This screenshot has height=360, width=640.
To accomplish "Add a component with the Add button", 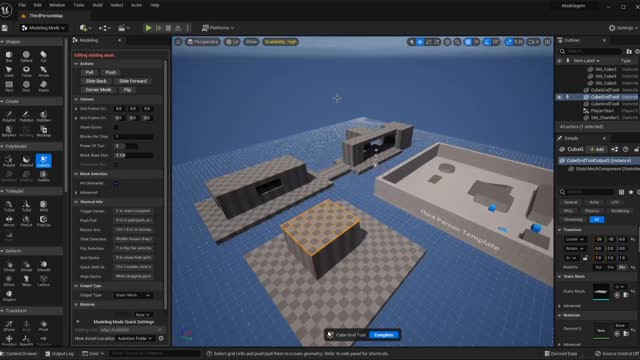I will 596,149.
